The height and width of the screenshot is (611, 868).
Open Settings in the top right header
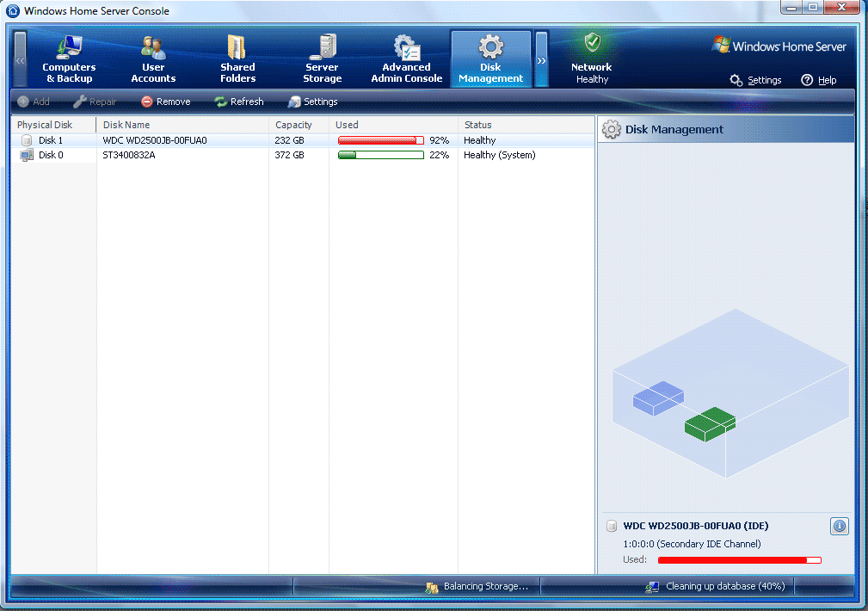[755, 80]
